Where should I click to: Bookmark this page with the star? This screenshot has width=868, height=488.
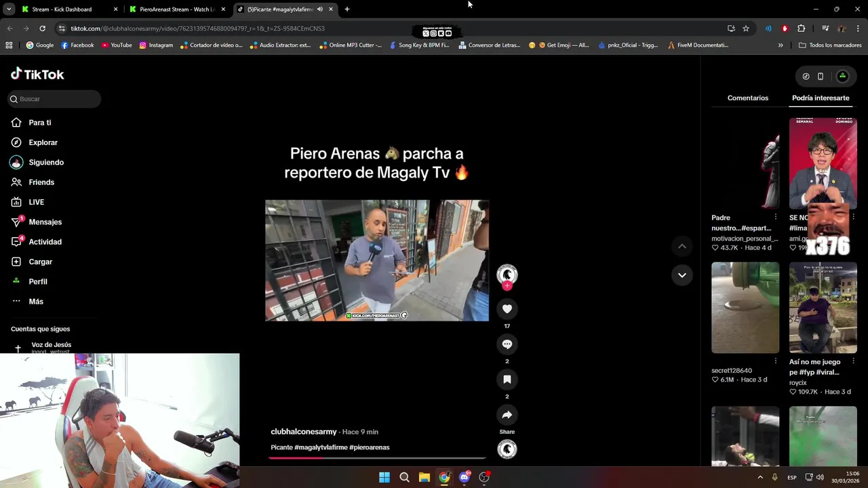tap(746, 28)
